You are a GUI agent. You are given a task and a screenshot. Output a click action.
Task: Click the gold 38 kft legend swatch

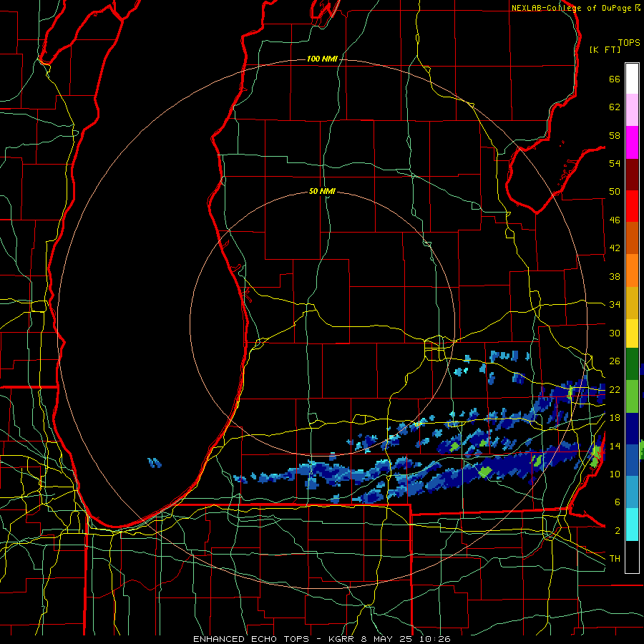tap(632, 303)
